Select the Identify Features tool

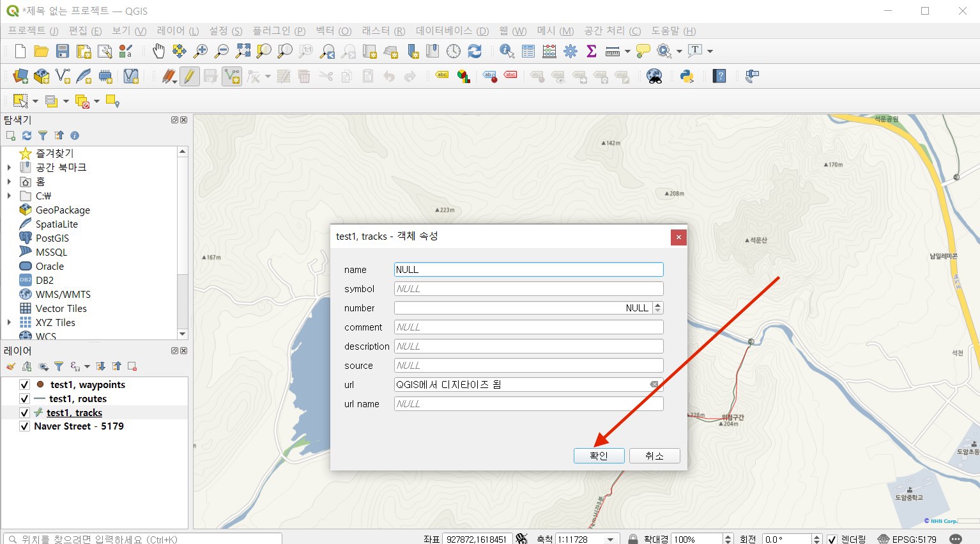(x=507, y=51)
